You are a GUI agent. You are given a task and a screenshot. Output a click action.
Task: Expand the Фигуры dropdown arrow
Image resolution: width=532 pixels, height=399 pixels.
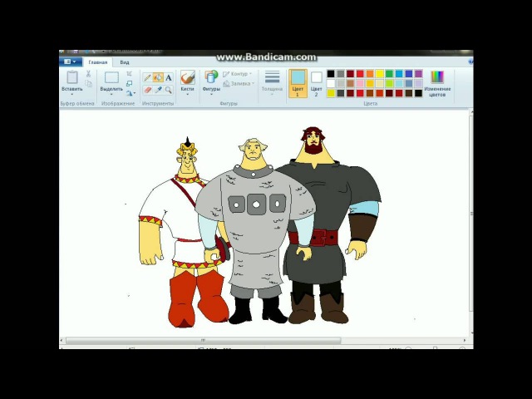[211, 95]
